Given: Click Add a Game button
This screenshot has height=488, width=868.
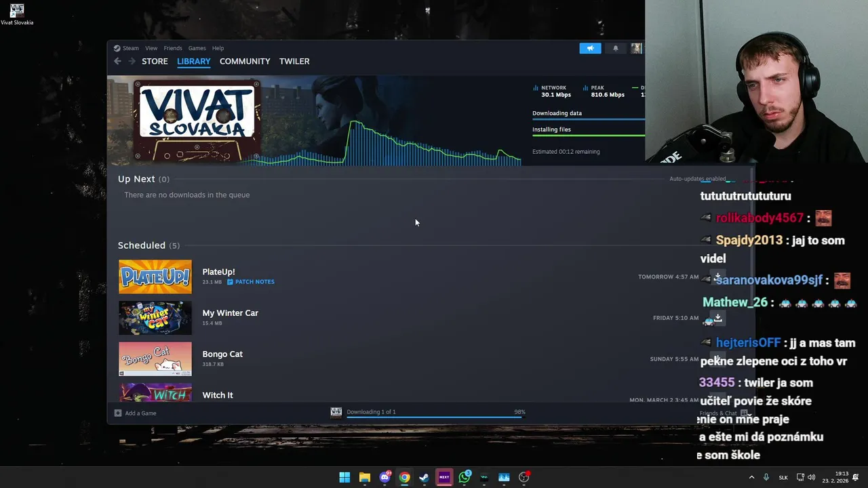Looking at the screenshot, I should pos(136,413).
